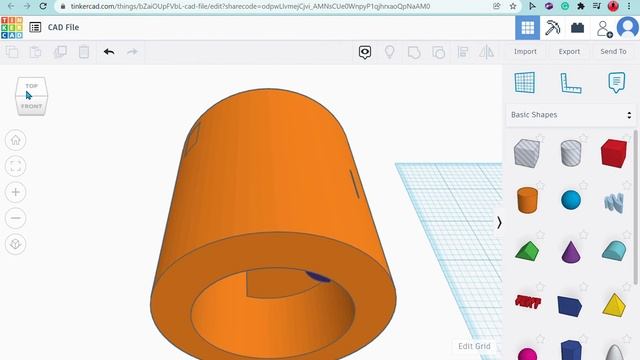Viewport: 640px width, 360px height.
Task: Click the Send To button
Action: [613, 51]
